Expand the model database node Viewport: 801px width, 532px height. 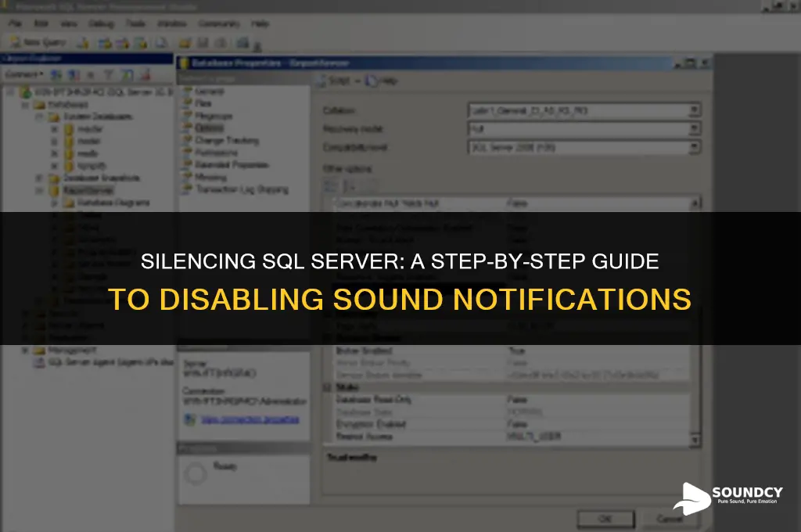tap(54, 142)
